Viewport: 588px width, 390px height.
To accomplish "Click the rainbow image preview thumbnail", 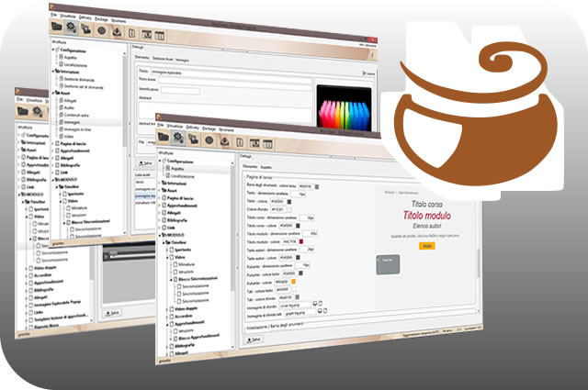I will [x=344, y=108].
